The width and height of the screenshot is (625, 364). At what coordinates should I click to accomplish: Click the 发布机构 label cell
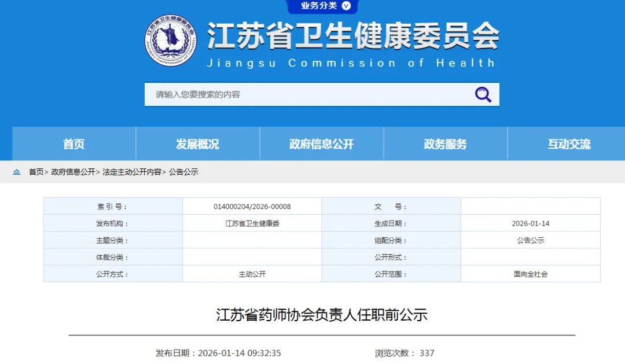113,223
